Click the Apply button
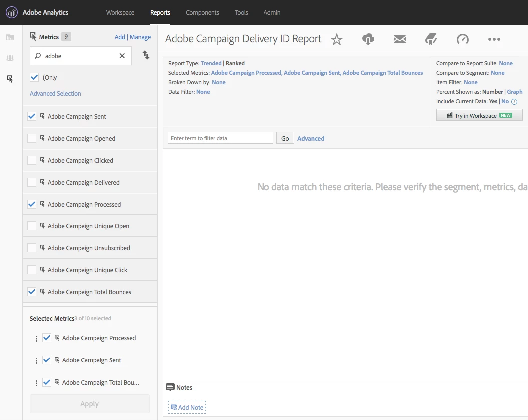 click(89, 404)
